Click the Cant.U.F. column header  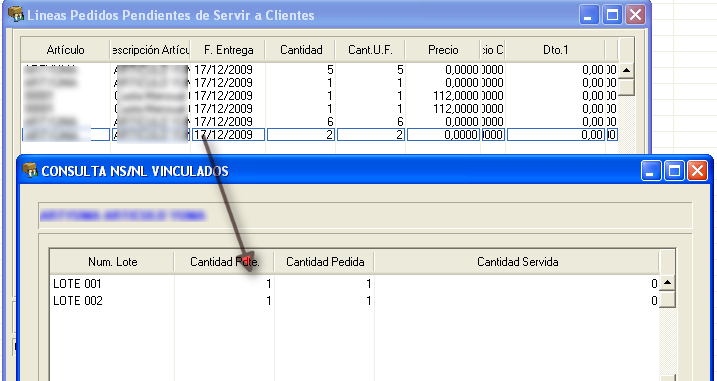tap(370, 50)
